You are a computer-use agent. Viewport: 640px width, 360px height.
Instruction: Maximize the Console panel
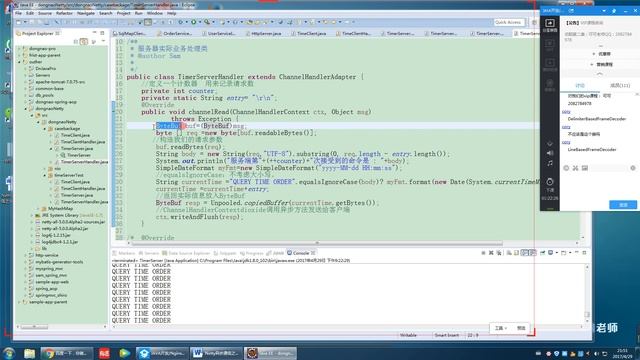point(584,253)
